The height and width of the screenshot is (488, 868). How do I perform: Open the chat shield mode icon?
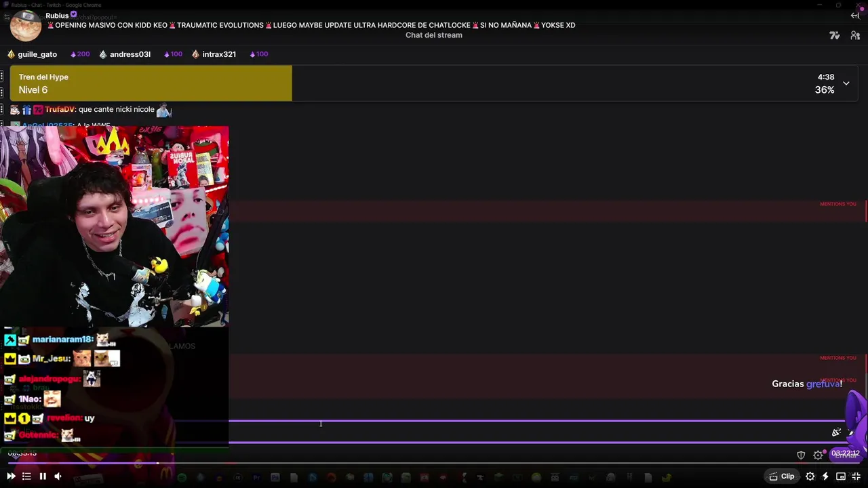tap(801, 455)
